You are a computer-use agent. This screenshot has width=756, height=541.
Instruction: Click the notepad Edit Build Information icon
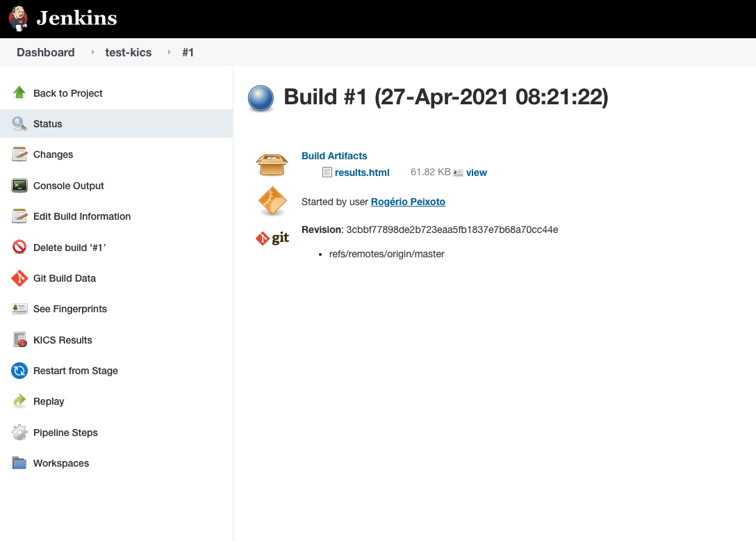point(19,216)
